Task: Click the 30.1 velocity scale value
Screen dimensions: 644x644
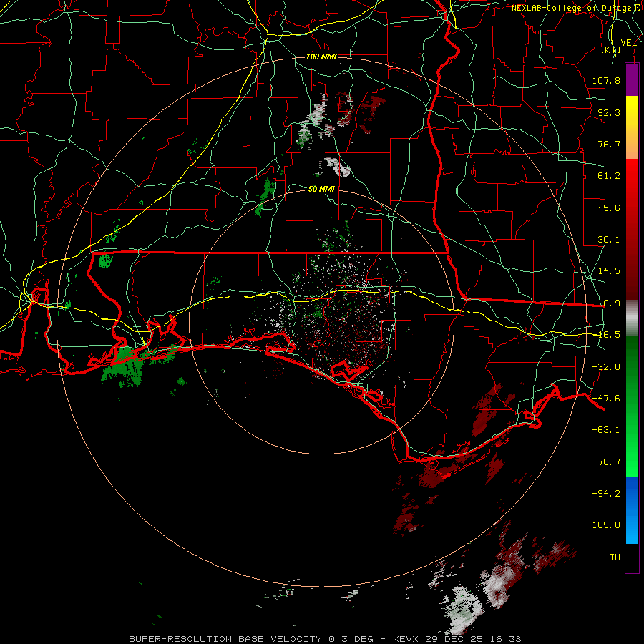Action: tap(609, 240)
